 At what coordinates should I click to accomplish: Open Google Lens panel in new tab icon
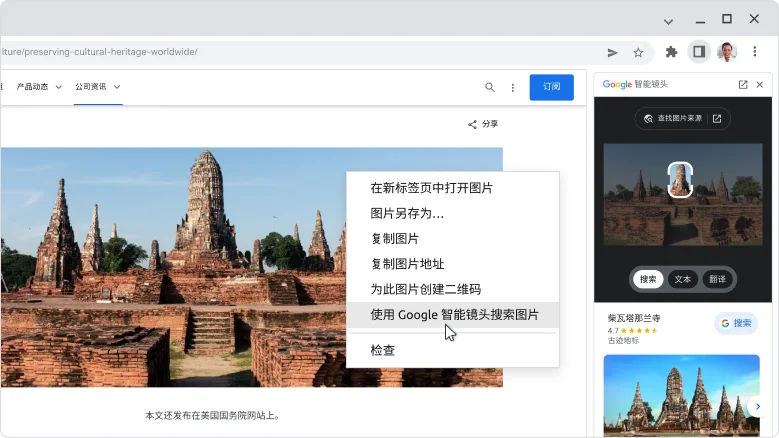[x=743, y=85]
